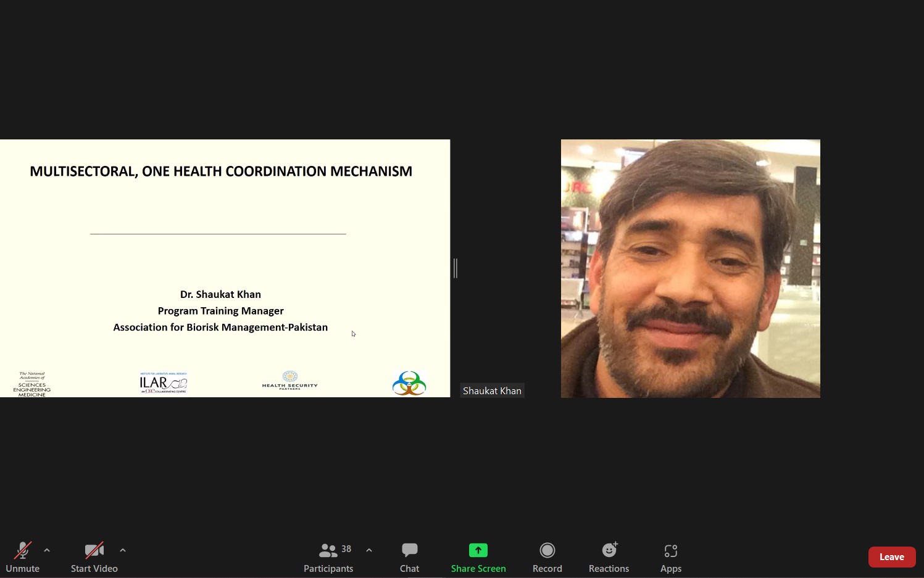Leave the meeting using the red button
The image size is (924, 578).
[892, 557]
